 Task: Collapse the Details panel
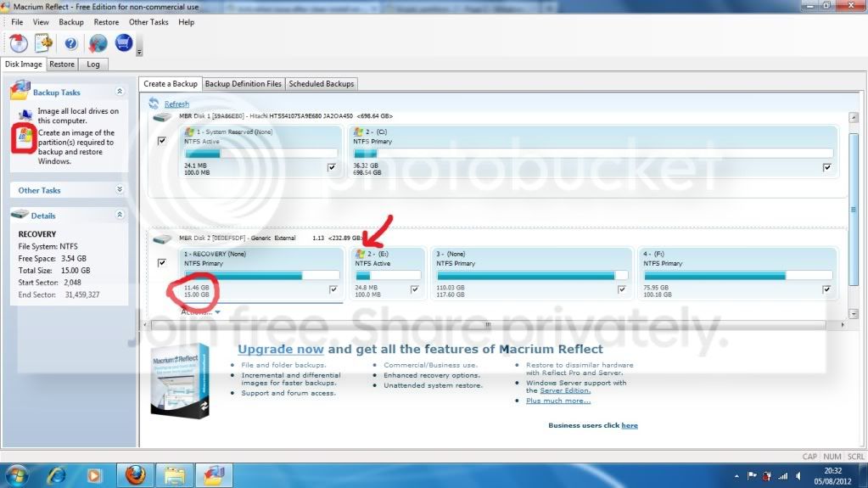tap(120, 215)
